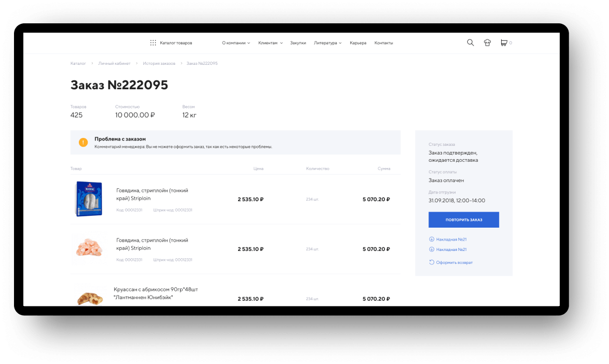Screen dimensions: 609x364
Task: Go to Личный кабинет breadcrumb
Action: point(114,63)
